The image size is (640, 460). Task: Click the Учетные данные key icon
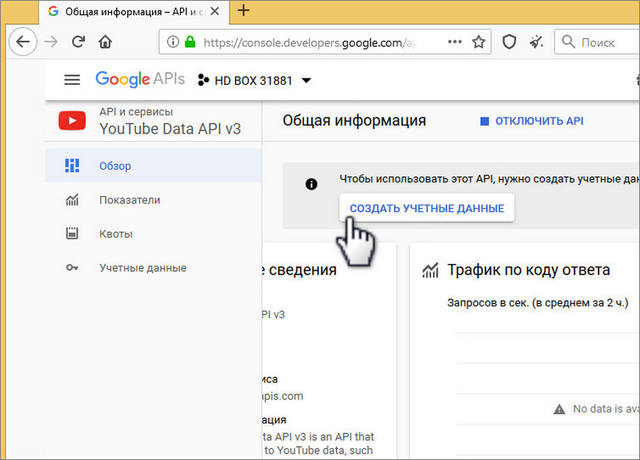(72, 268)
